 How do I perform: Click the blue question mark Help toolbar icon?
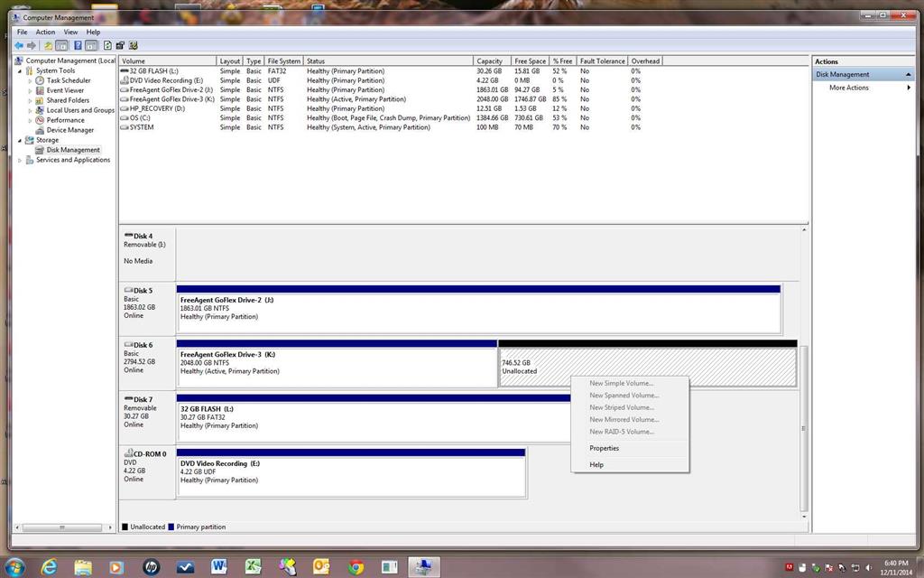tap(78, 45)
